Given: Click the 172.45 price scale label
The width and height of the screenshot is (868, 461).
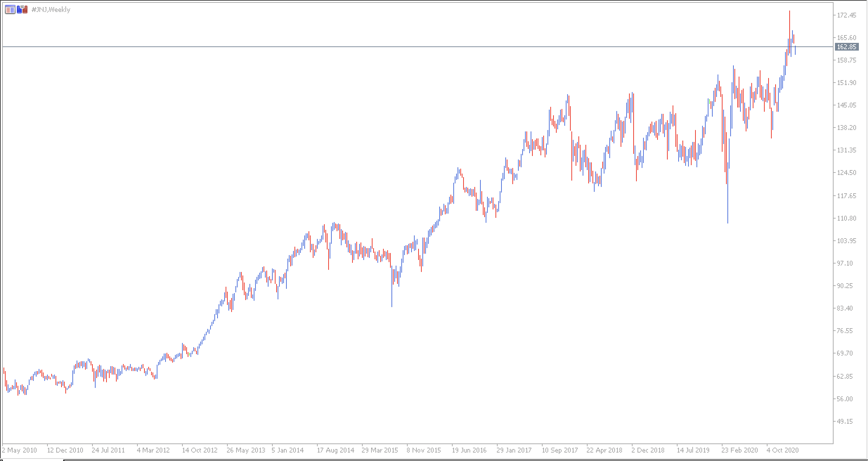Looking at the screenshot, I should click(x=847, y=15).
